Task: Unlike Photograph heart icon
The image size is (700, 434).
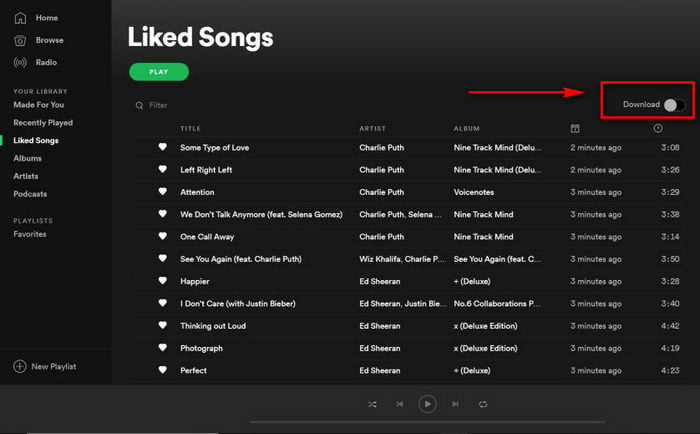Action: [x=162, y=348]
